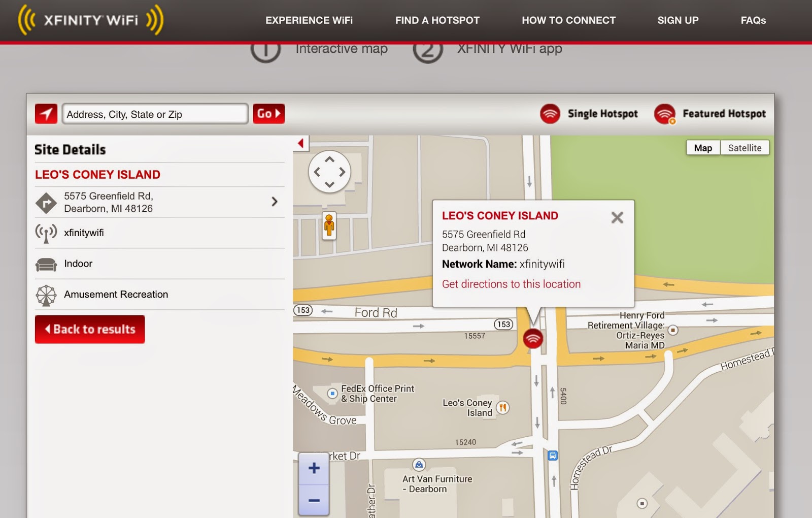
Task: Click the directions sign icon beside the address
Action: (x=46, y=203)
